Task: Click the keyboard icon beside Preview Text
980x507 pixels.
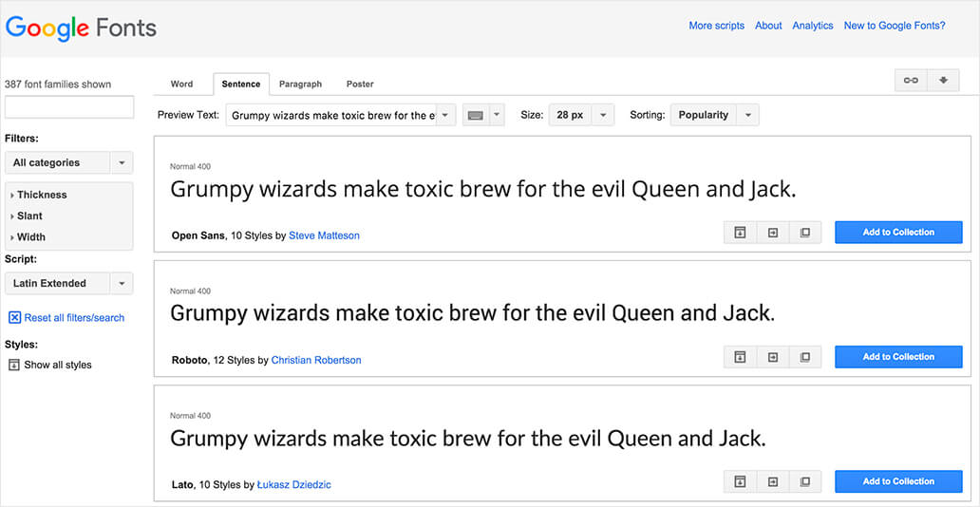Action: (476, 116)
